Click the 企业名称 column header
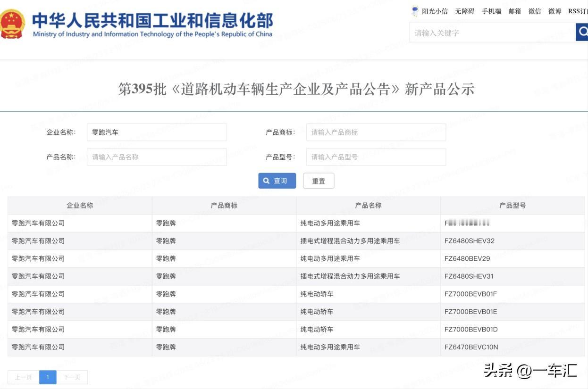Image resolution: width=588 pixels, height=389 pixels. pos(80,206)
